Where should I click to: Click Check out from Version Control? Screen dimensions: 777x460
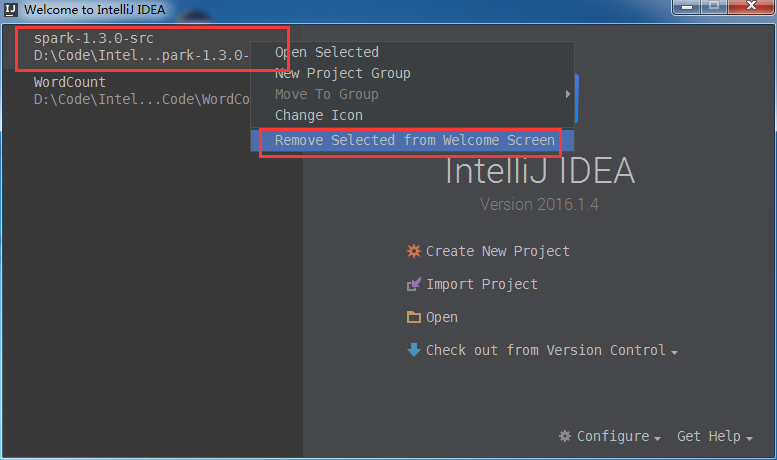[546, 350]
